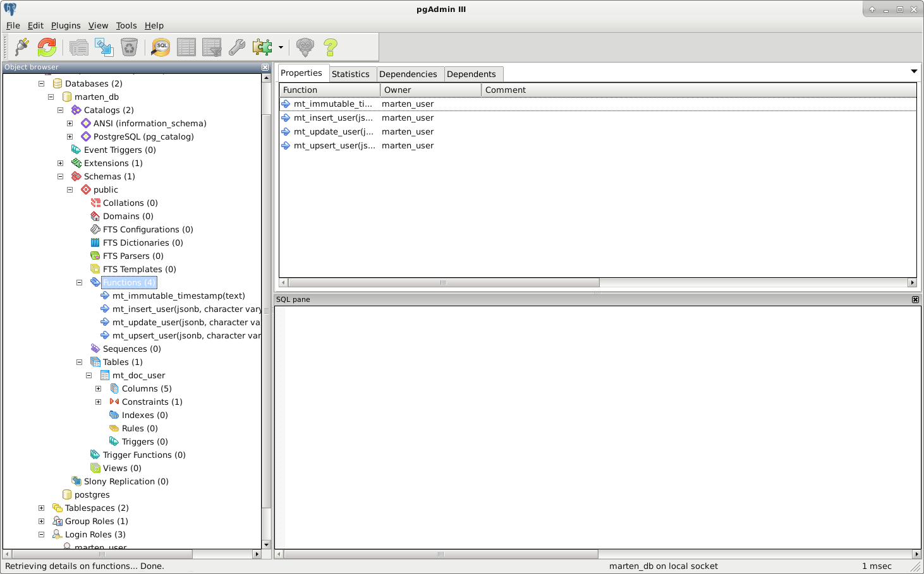Click the Triggers (0) icon
Image resolution: width=924 pixels, height=574 pixels.
(x=114, y=441)
